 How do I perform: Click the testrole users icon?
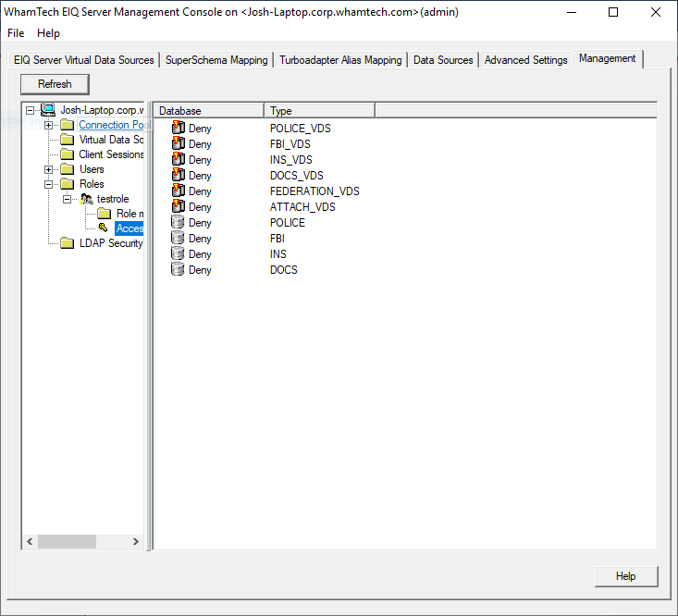[86, 199]
